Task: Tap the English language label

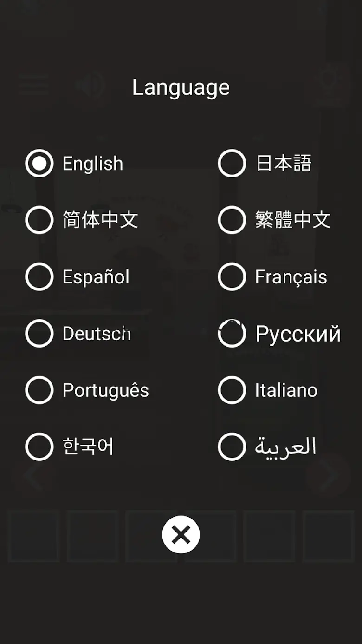Action: coord(93,164)
